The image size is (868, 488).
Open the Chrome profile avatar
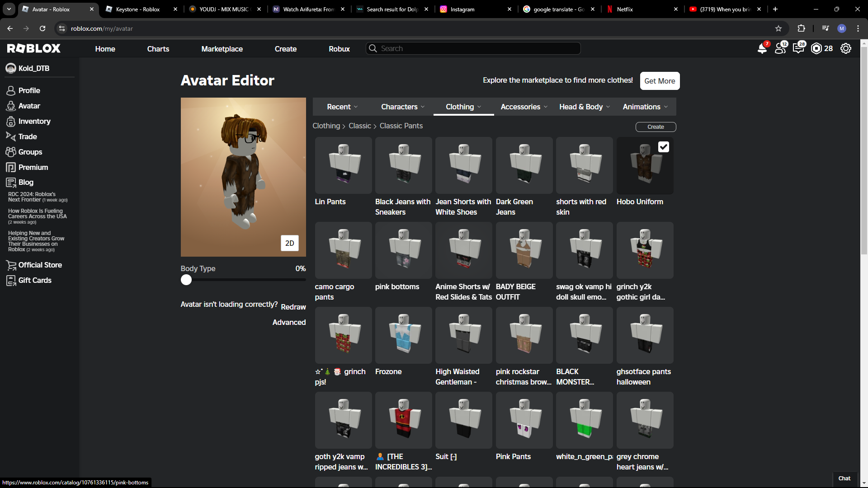842,28
